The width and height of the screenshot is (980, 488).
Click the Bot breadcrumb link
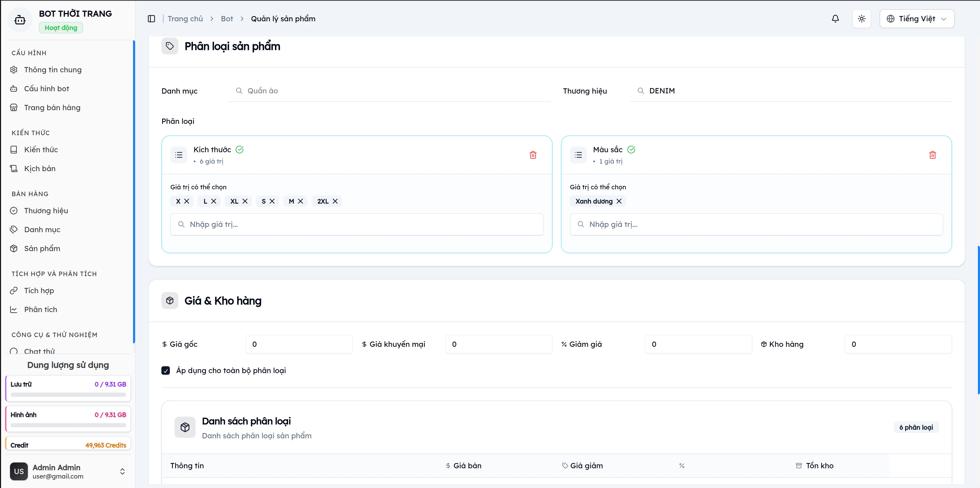(x=227, y=19)
